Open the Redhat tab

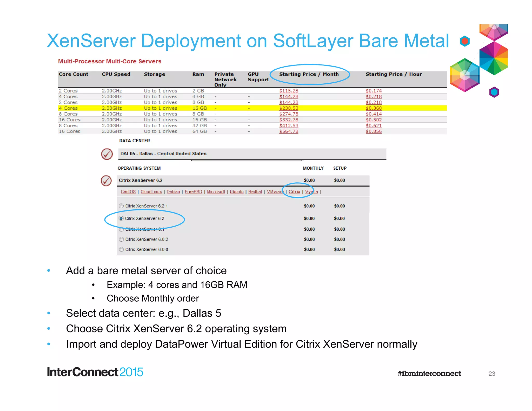pyautogui.click(x=255, y=192)
